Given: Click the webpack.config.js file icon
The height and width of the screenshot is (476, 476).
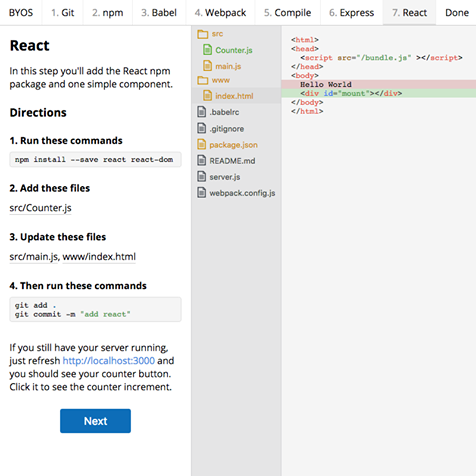Looking at the screenshot, I should 202,193.
